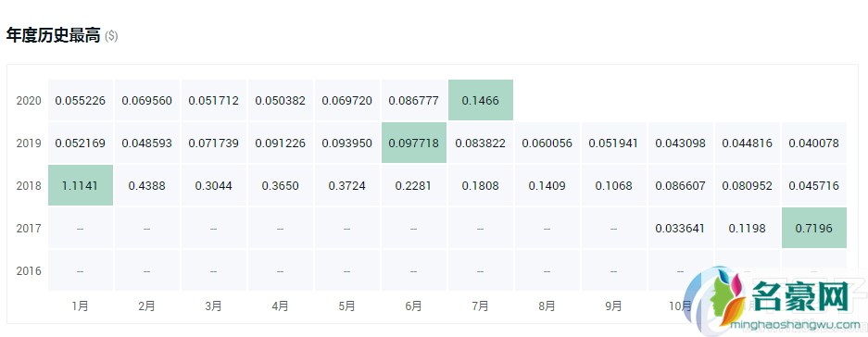Viewport: 868px width, 337px height.
Task: Click the highlighted 0.097718 cell
Action: [413, 143]
